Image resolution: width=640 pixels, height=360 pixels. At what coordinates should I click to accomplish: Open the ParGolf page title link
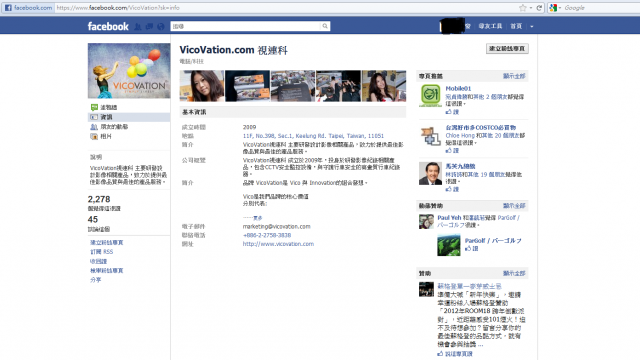click(x=493, y=241)
